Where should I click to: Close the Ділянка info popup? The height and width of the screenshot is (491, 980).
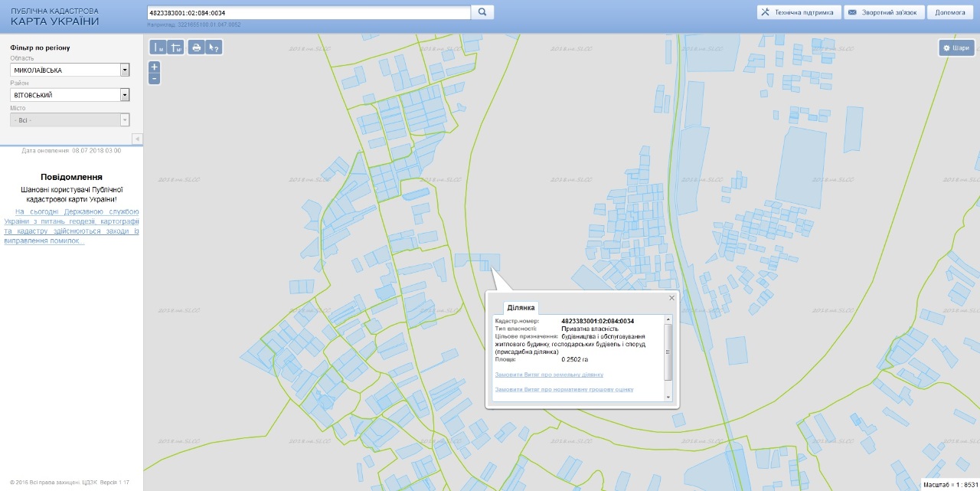coord(672,298)
